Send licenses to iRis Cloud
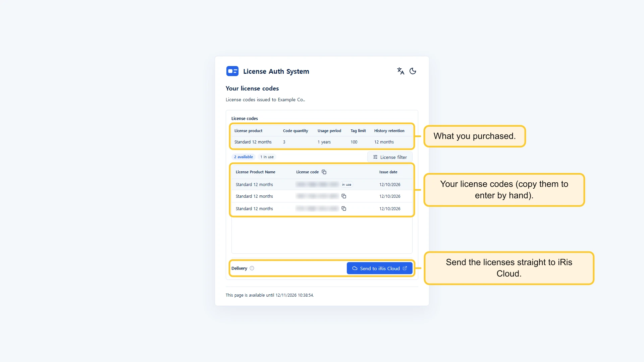 tap(379, 268)
